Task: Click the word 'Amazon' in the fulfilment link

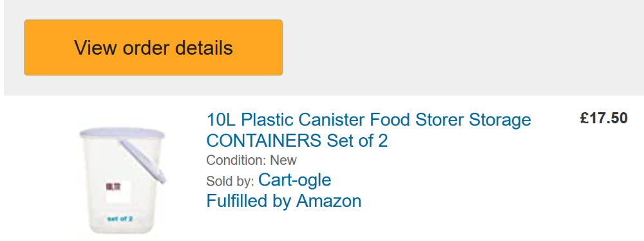Action: [329, 201]
